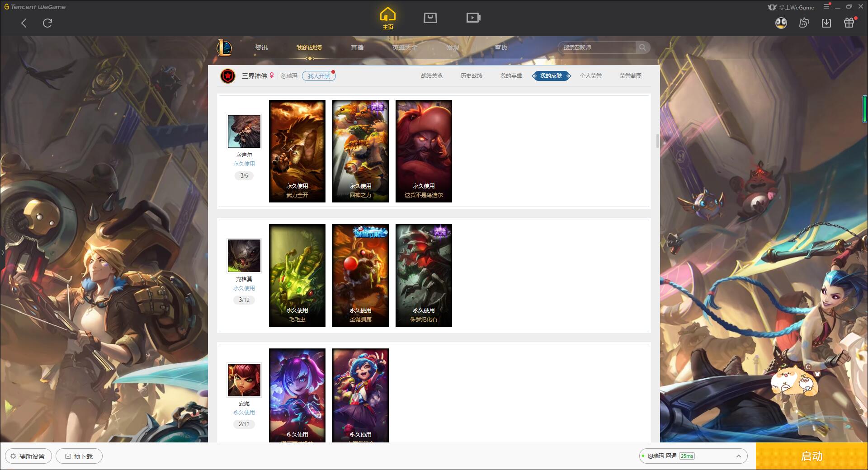Open the 侏罗纪化石 skin card

424,275
